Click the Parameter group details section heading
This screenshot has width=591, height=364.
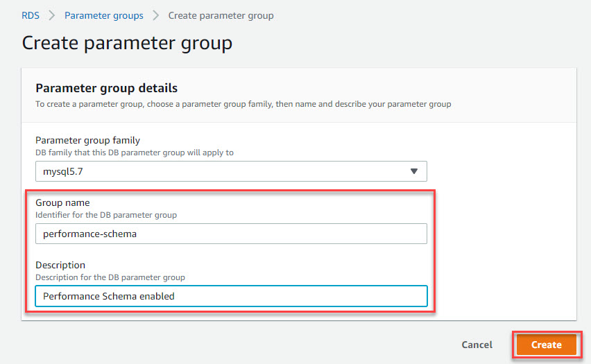[106, 88]
